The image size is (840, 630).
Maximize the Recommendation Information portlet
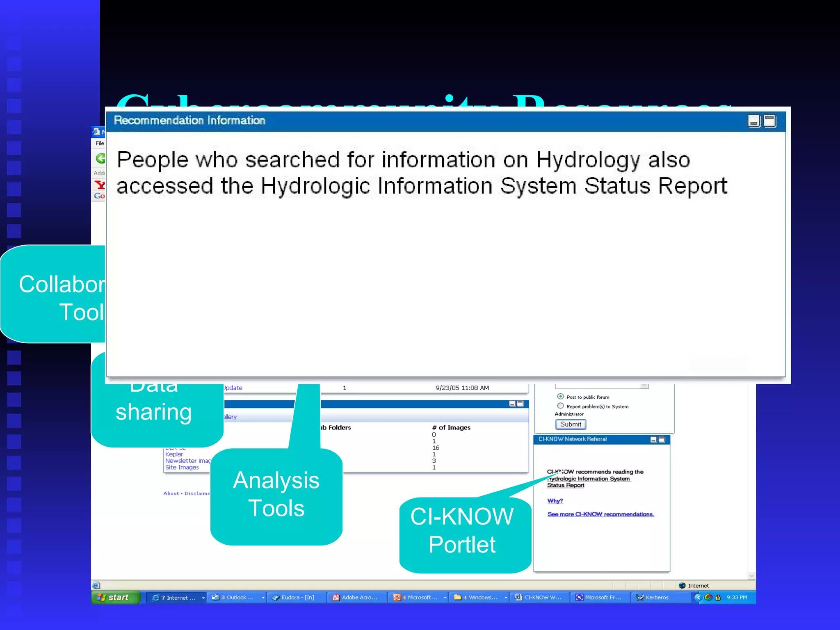coord(770,121)
